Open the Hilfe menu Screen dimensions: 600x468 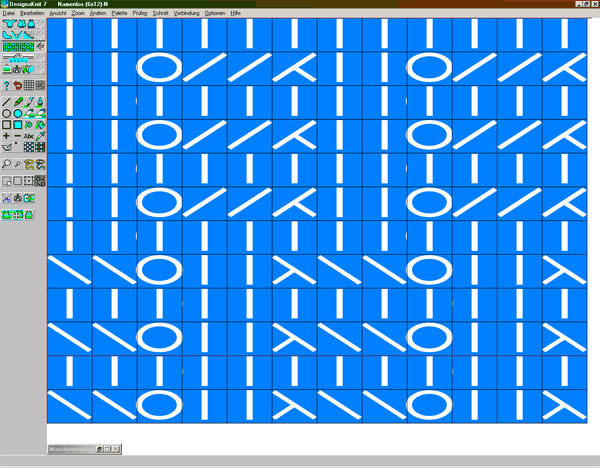click(x=235, y=13)
